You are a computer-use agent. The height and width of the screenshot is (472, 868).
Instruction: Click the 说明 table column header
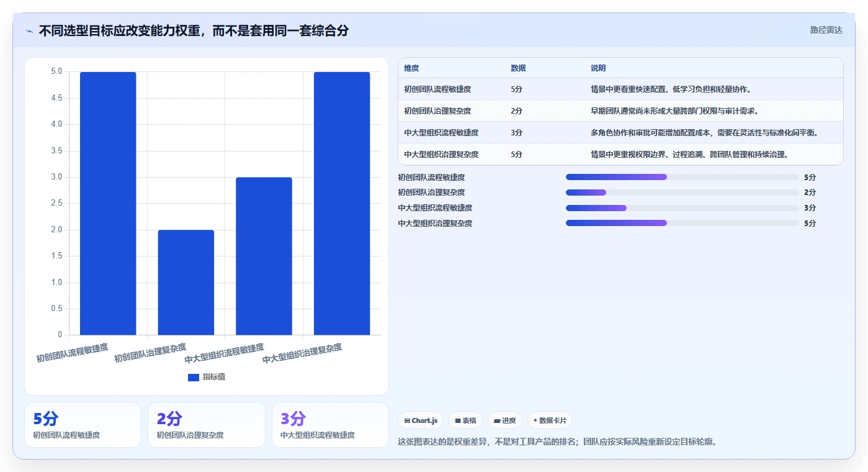[599, 68]
